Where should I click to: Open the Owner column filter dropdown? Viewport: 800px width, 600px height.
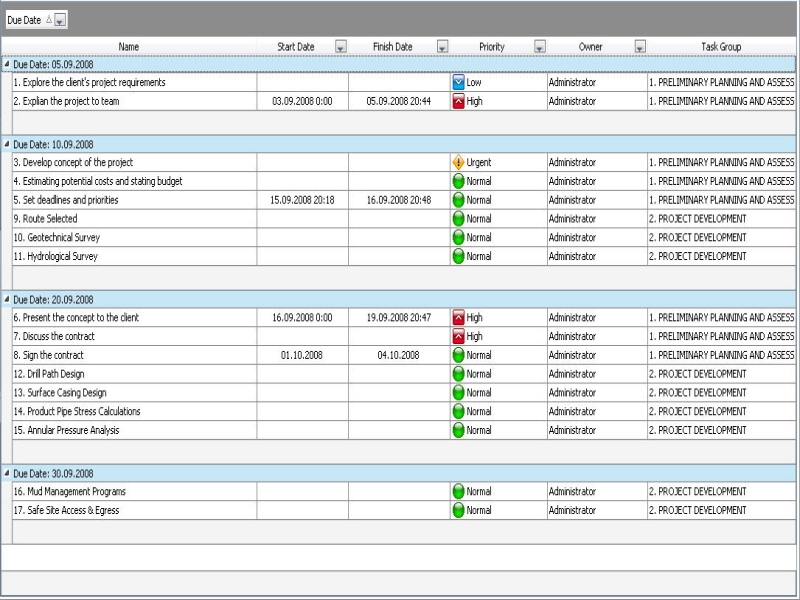tap(640, 47)
